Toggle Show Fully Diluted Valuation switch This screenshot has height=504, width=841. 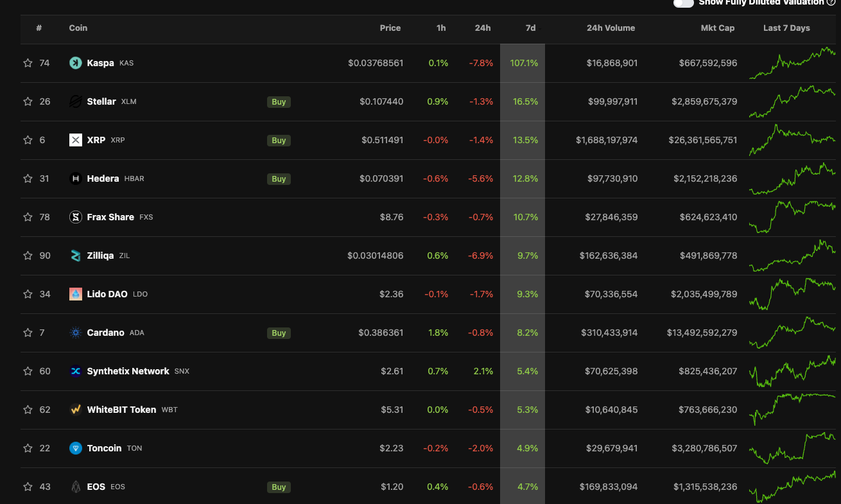pyautogui.click(x=684, y=3)
